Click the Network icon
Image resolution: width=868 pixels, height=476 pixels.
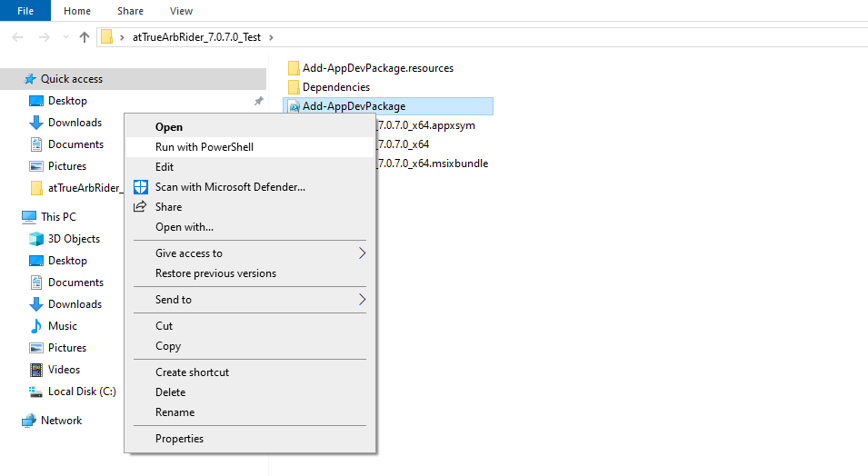(29, 421)
